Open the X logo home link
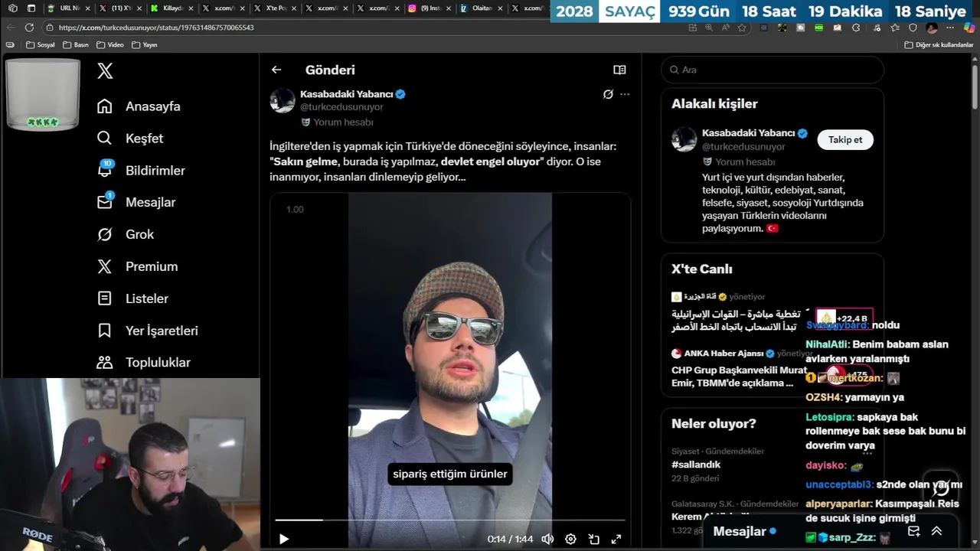This screenshot has width=980, height=551. [105, 71]
